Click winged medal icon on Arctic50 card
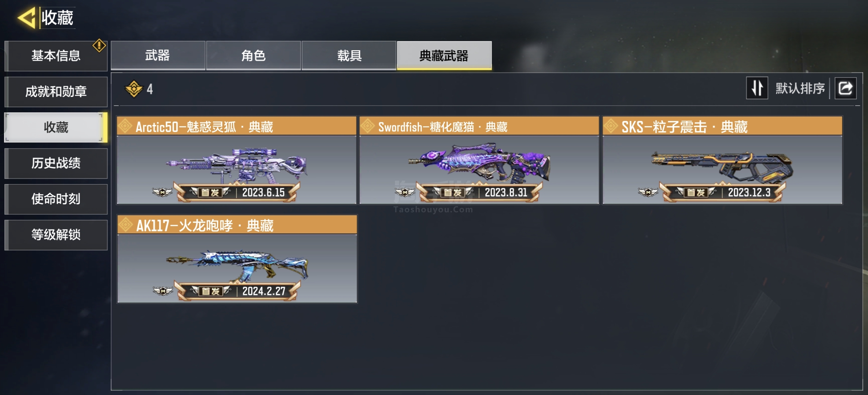 (162, 192)
